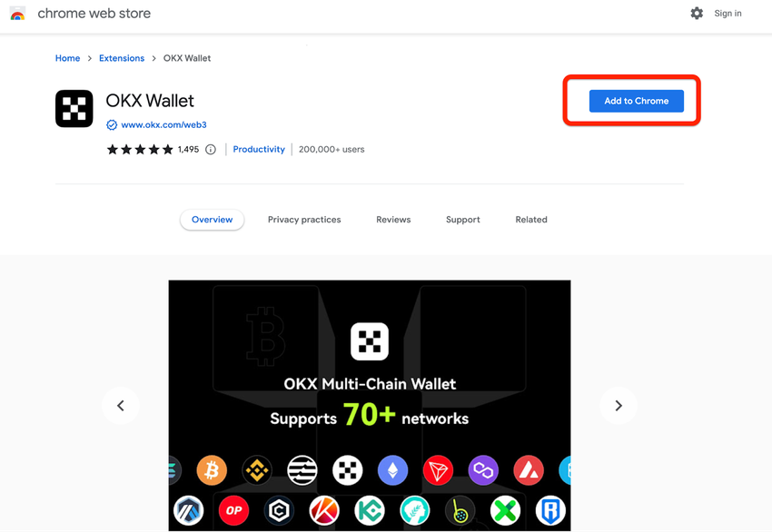Show next screenshot with right arrow

619,406
